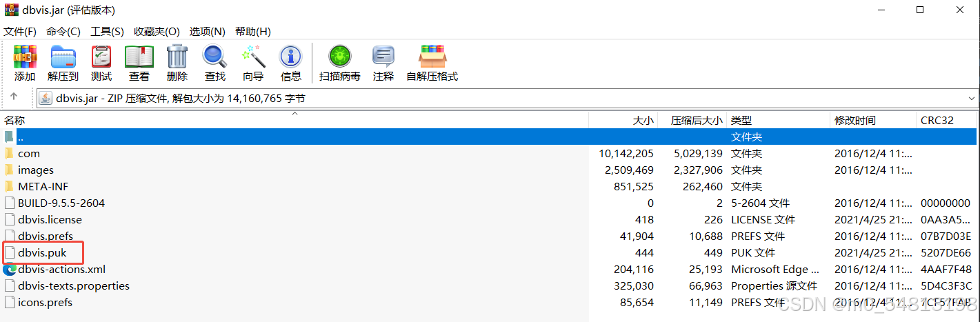Viewport: 980px width, 322px height.
Task: Click the archive path address field
Action: coord(507,98)
